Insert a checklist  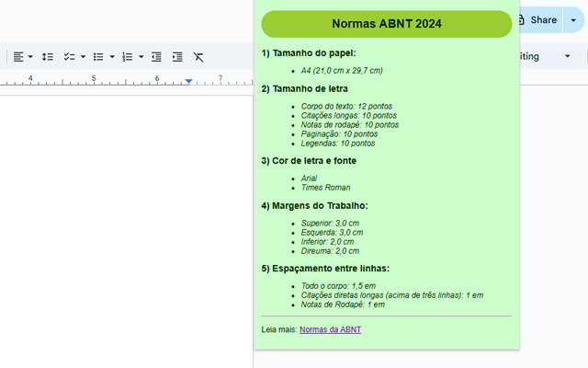pos(69,57)
